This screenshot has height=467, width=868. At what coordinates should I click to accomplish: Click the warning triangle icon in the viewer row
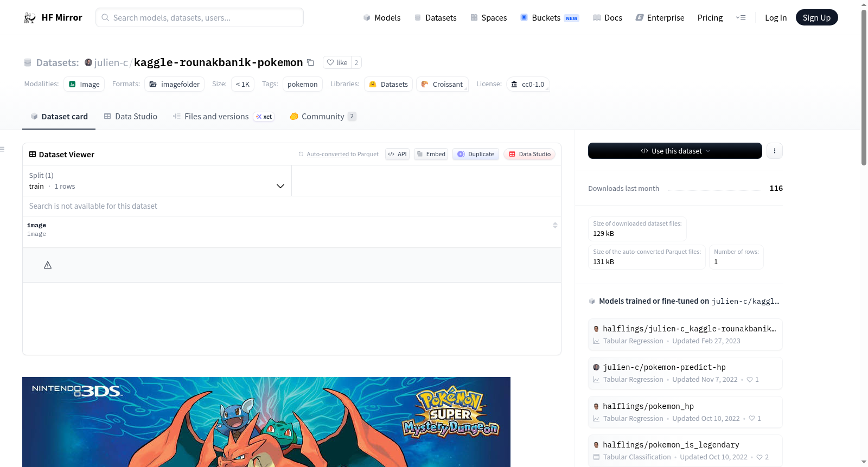(x=48, y=265)
